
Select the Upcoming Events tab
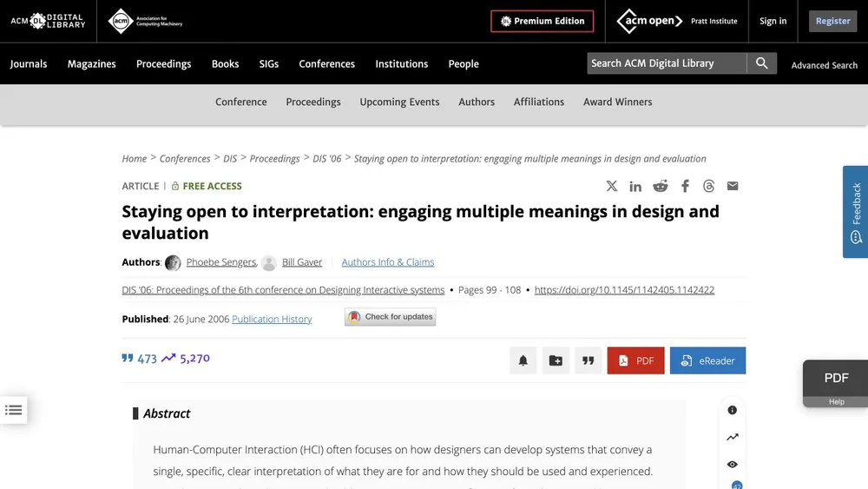pyautogui.click(x=399, y=102)
